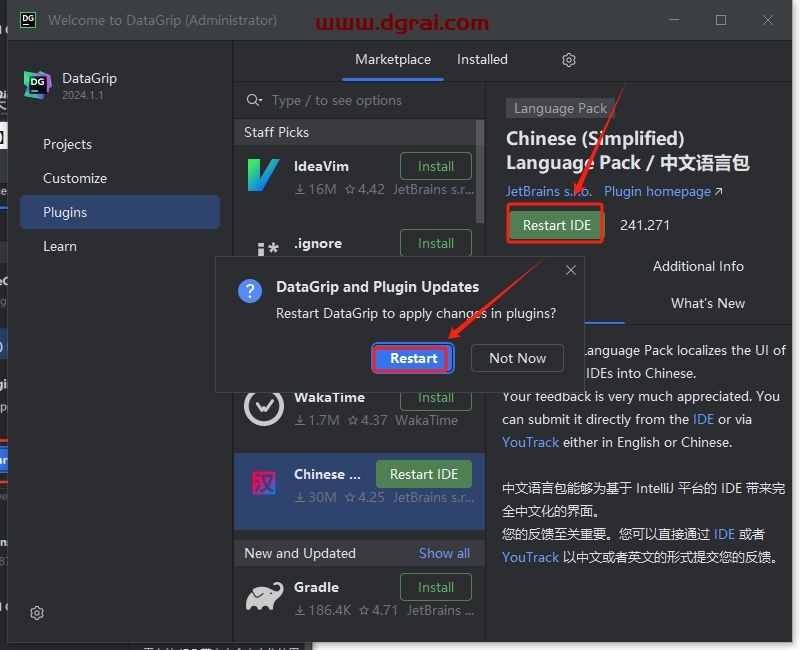Viewport: 800px width, 650px height.
Task: Open the YouTrack link in the Chinese text
Action: (x=530, y=557)
